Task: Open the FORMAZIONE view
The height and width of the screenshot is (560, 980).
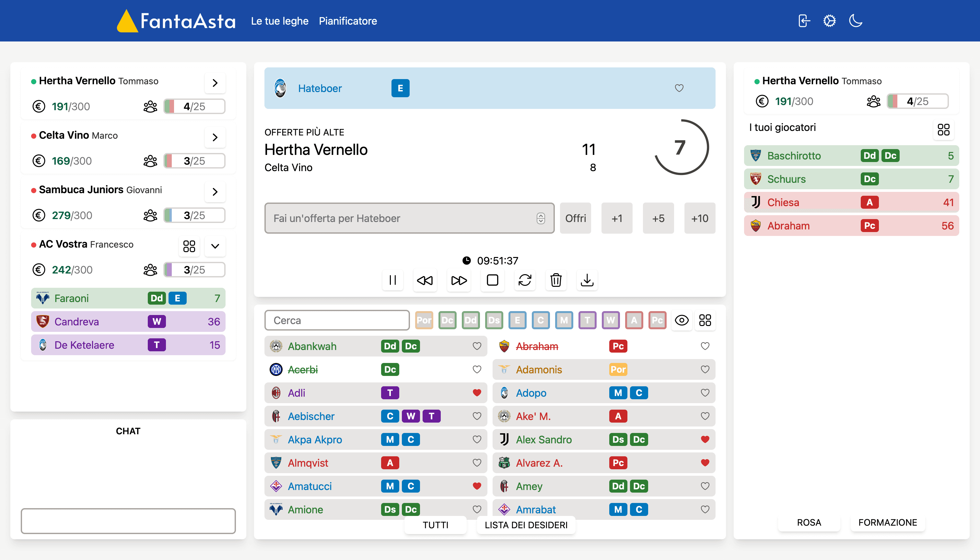Action: [x=888, y=522]
